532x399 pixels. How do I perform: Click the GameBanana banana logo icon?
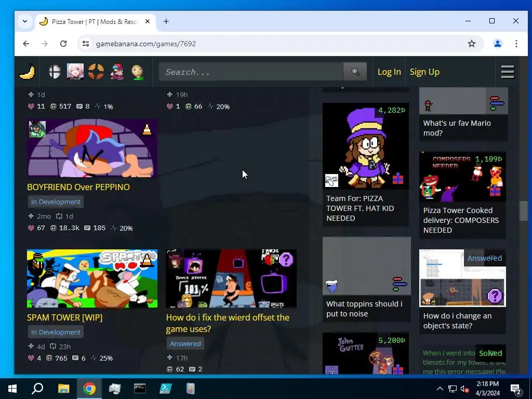[28, 72]
